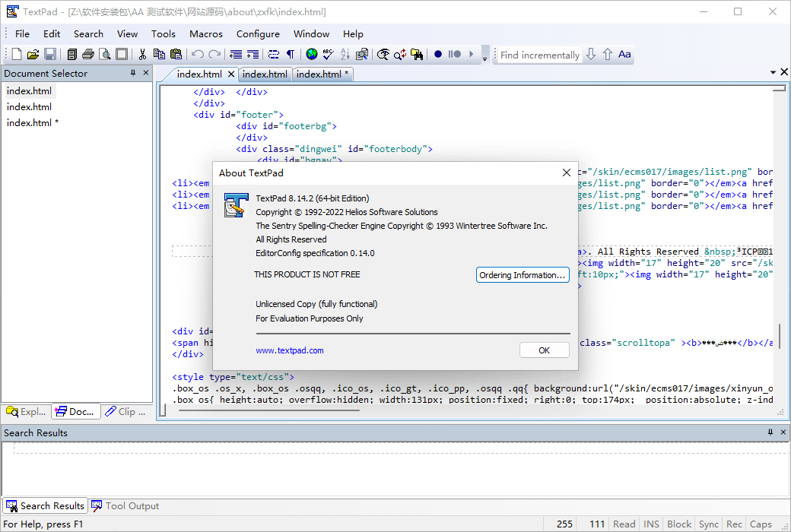Open Find dialog with eye icon

tap(383, 54)
